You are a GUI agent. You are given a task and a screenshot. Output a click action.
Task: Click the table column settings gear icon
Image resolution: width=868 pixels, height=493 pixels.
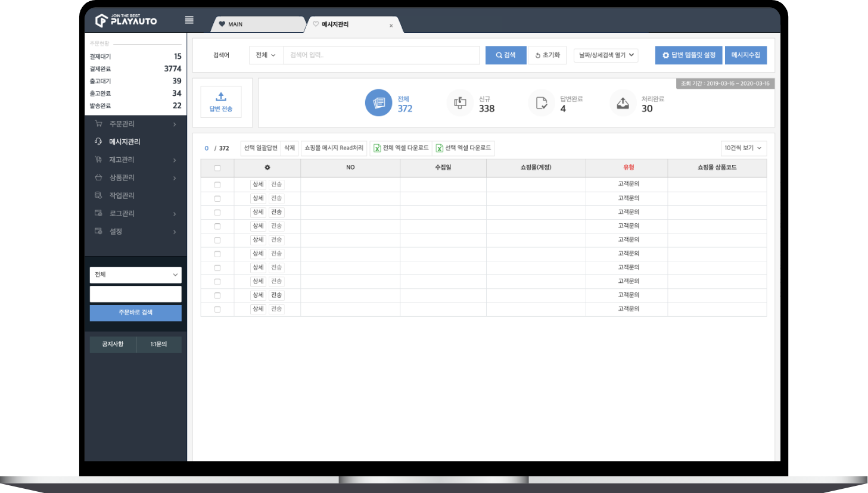point(267,168)
